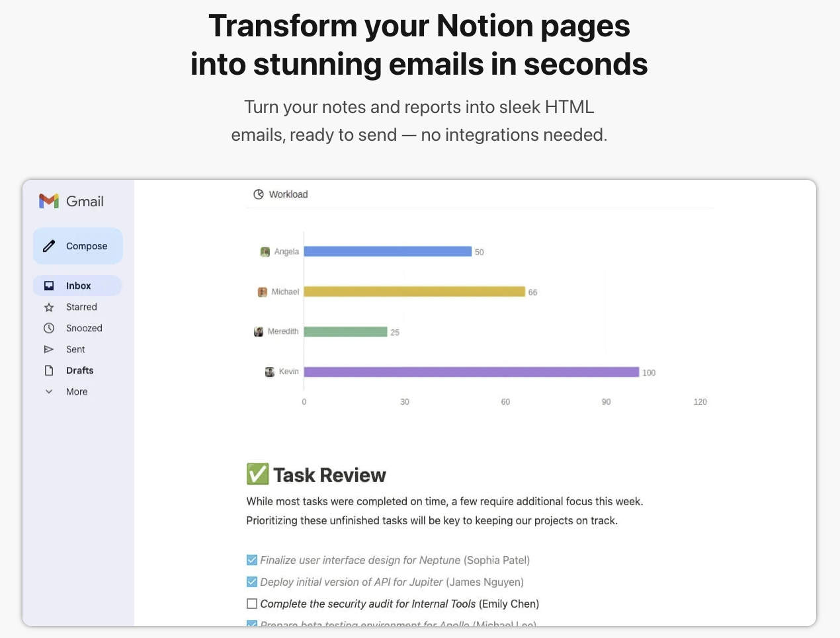Click the value 50 beside Angela's bar

(x=480, y=252)
